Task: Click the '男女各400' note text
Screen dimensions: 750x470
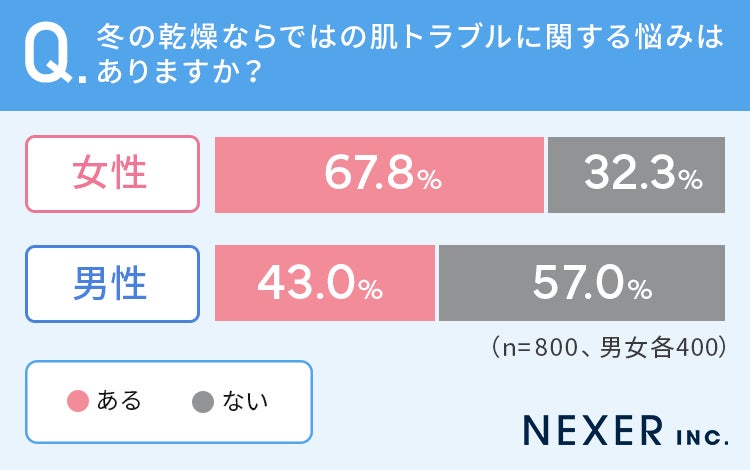Action: click(x=655, y=347)
